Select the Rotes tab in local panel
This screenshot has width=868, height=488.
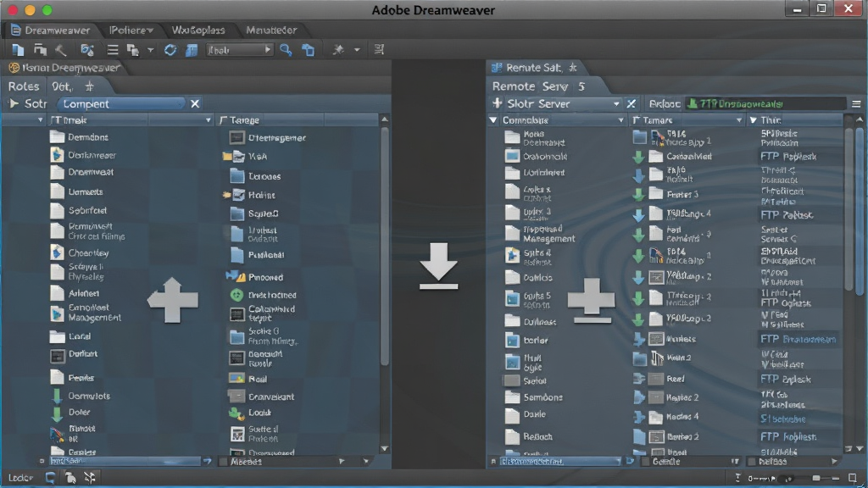point(24,86)
